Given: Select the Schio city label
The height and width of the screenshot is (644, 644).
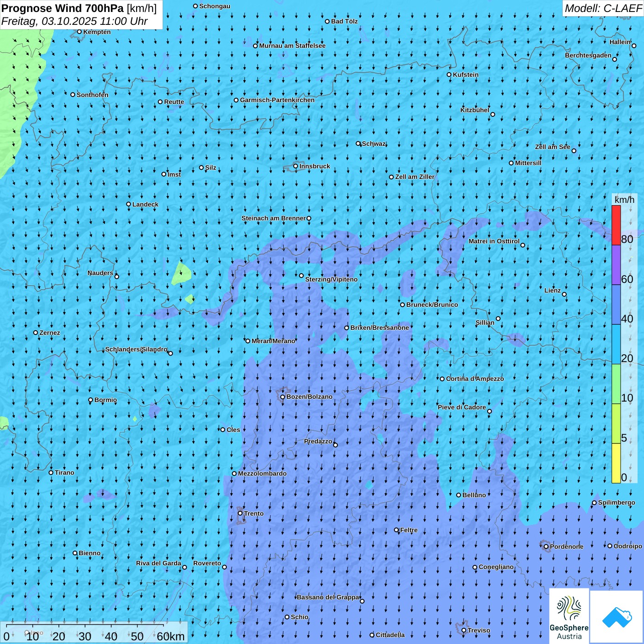Looking at the screenshot, I should point(300,617).
